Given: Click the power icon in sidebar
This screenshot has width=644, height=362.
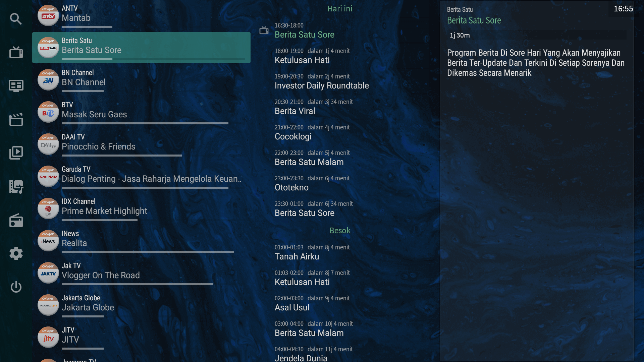Looking at the screenshot, I should click(16, 287).
